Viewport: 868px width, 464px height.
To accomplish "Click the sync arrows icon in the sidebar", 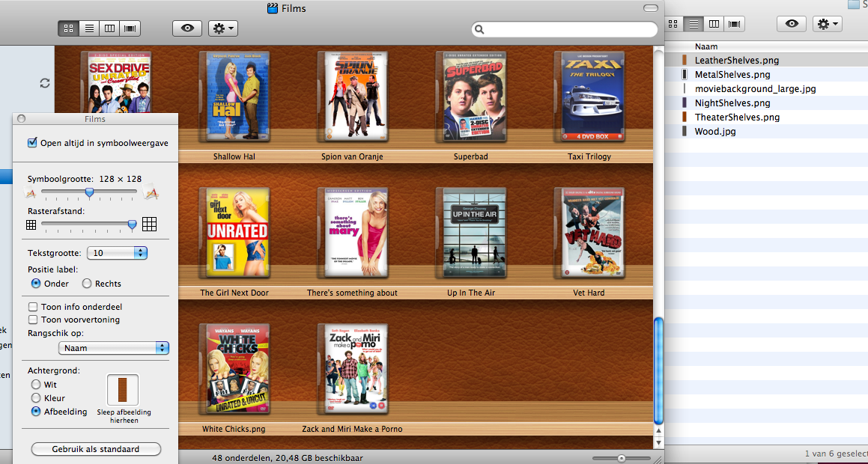I will coord(45,83).
